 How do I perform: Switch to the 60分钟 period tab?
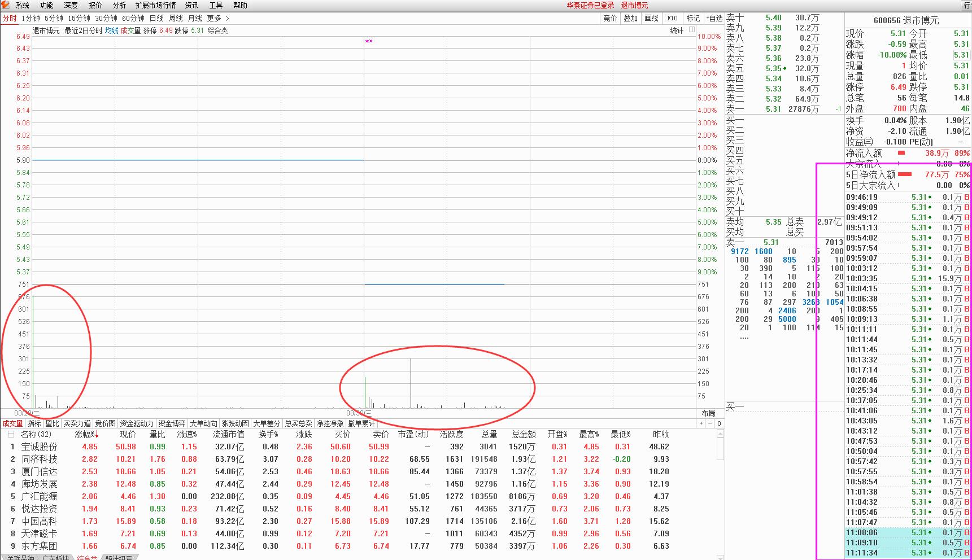tap(134, 19)
